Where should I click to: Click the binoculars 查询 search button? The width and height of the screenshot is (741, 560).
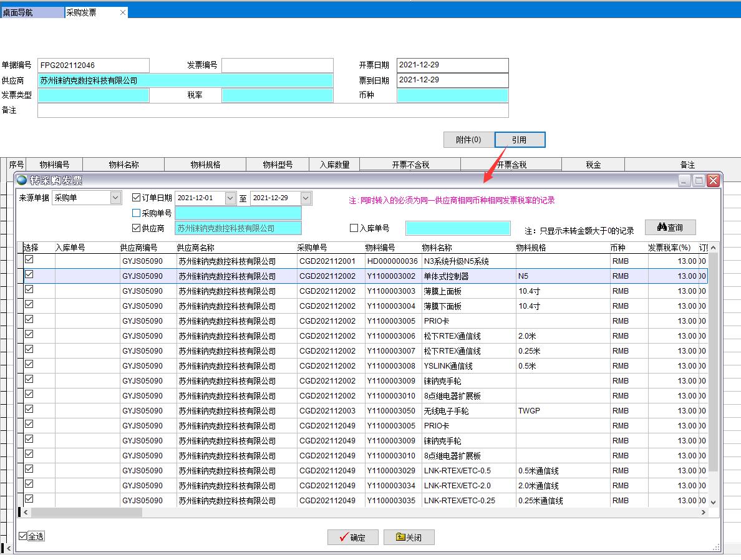pyautogui.click(x=670, y=228)
